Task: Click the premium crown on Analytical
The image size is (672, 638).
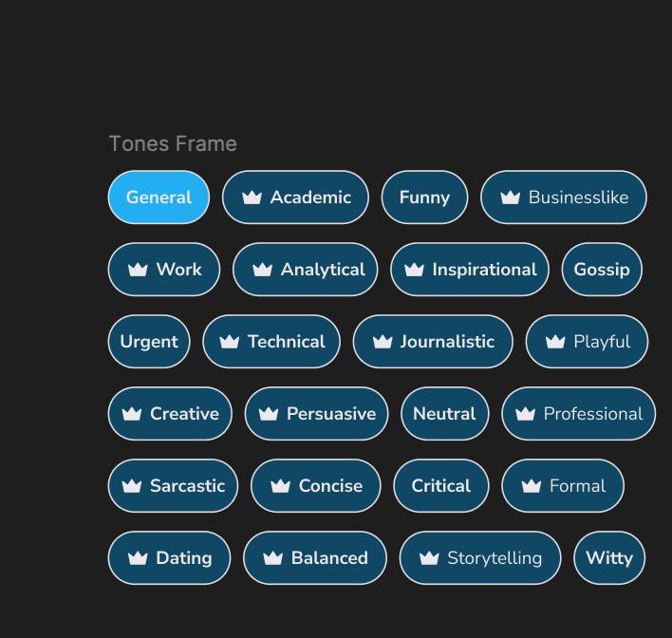Action: pyautogui.click(x=262, y=270)
